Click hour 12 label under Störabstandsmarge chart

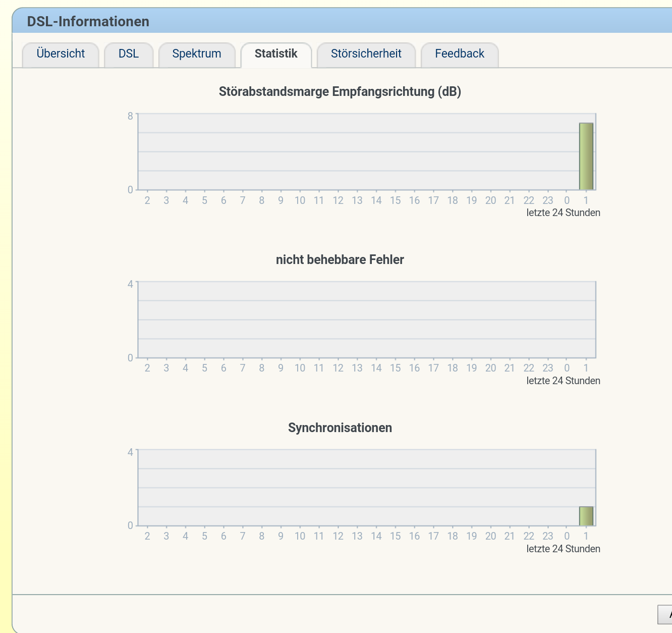tap(338, 200)
